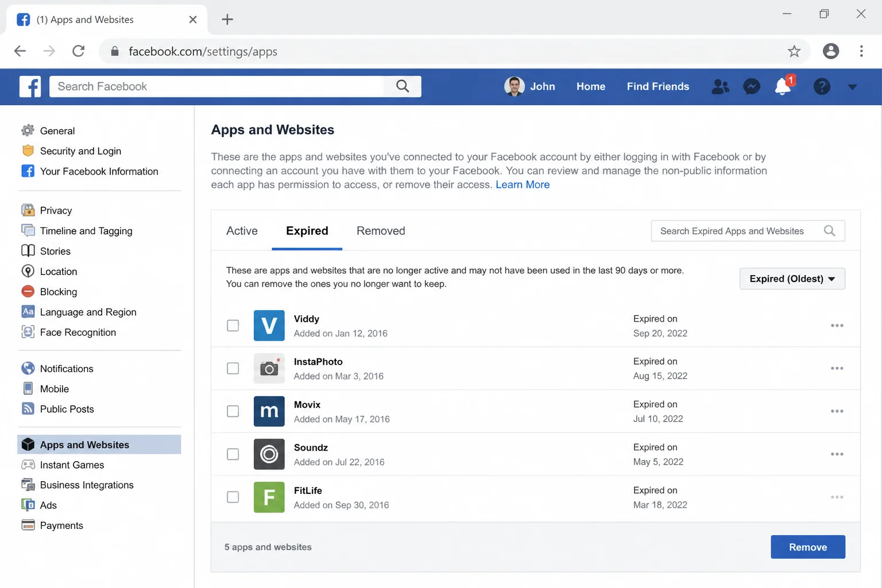Select Apps and Websites in sidebar
Image resolution: width=882 pixels, height=588 pixels.
tap(99, 444)
